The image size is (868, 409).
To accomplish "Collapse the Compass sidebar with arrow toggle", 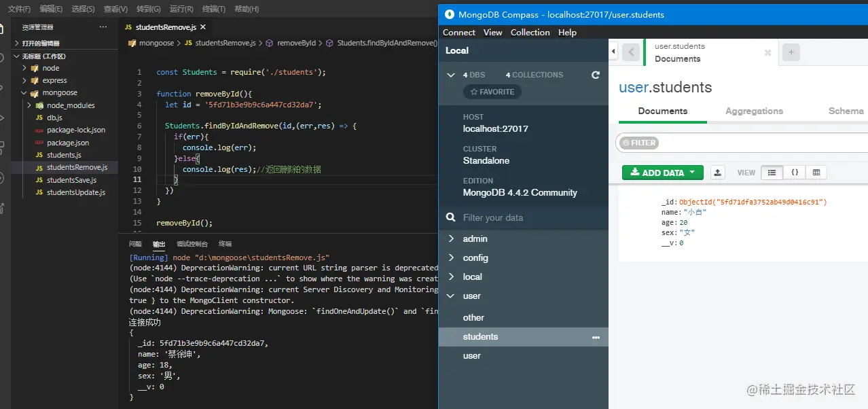I will click(x=614, y=52).
